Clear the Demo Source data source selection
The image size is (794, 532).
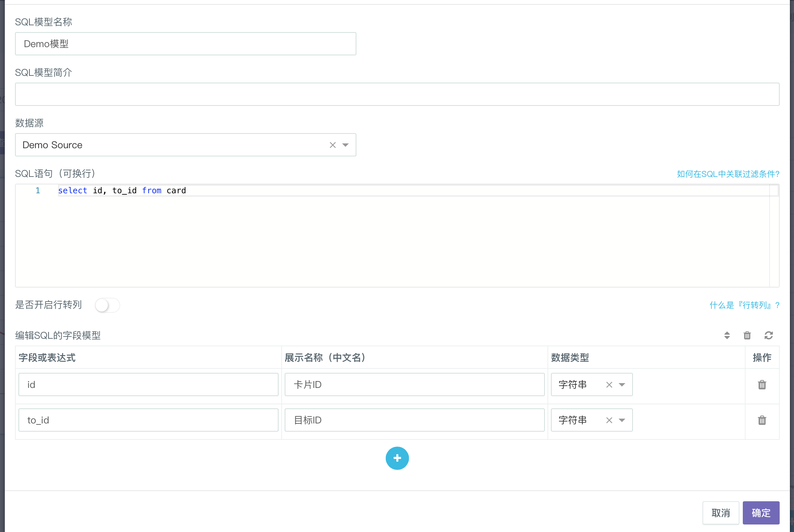coord(332,145)
